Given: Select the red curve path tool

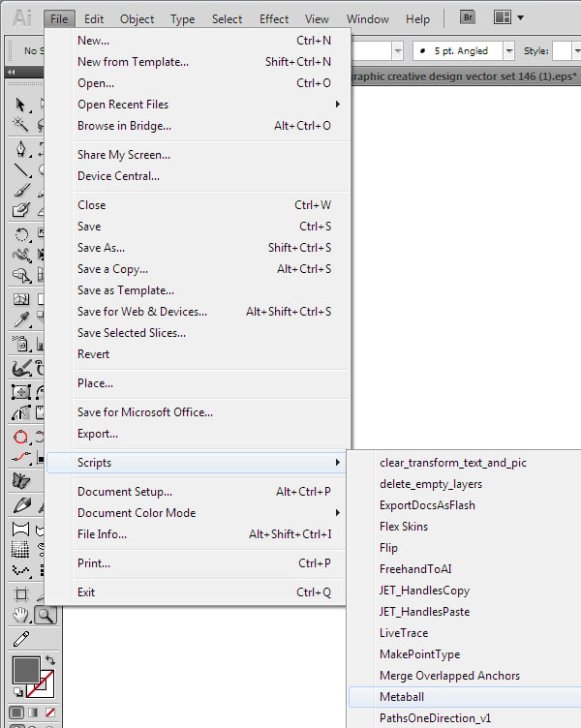Looking at the screenshot, I should pyautogui.click(x=21, y=457).
